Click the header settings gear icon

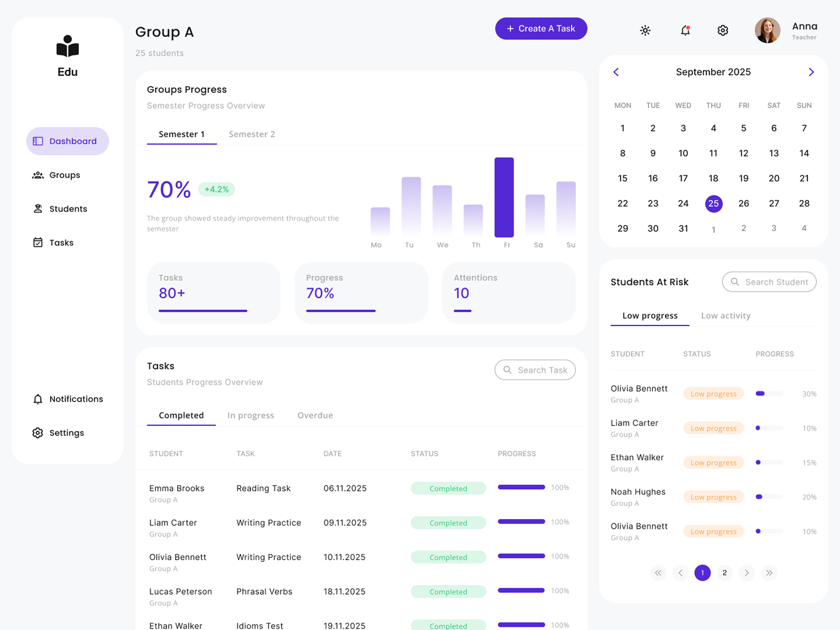722,30
